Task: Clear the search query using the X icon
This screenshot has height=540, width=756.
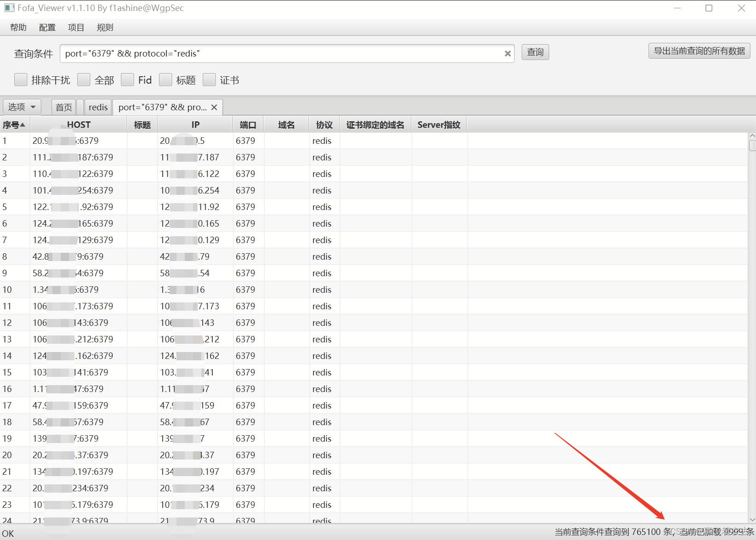Action: [507, 53]
